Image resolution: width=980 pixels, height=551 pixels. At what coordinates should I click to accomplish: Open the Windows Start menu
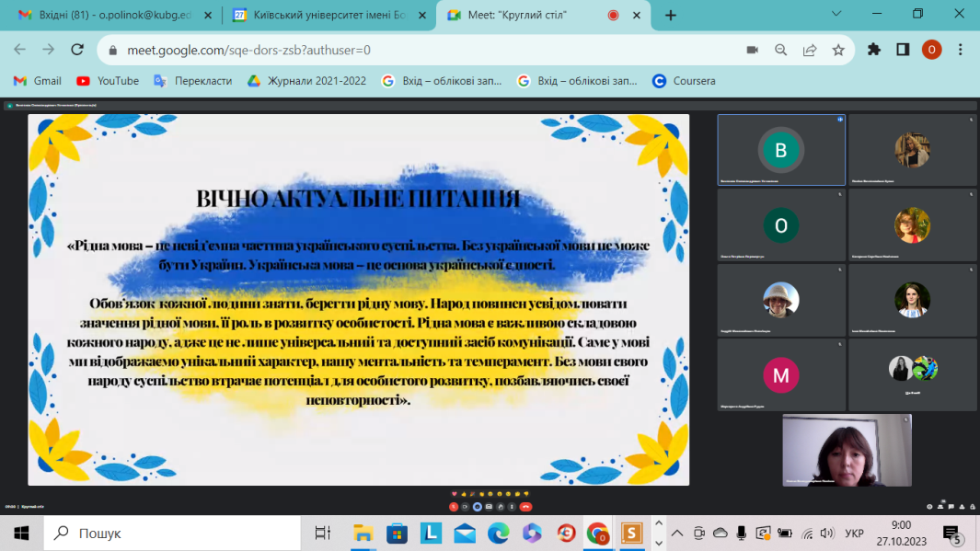[22, 533]
